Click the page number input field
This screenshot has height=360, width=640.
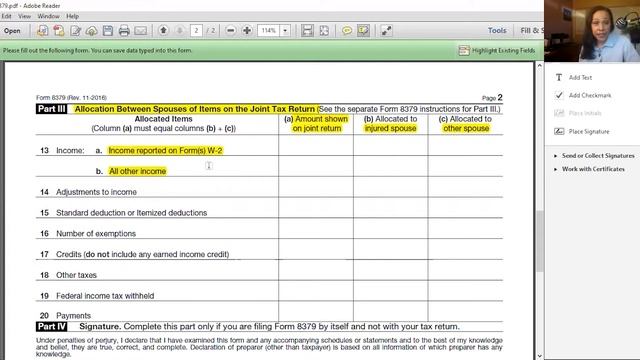[196, 31]
